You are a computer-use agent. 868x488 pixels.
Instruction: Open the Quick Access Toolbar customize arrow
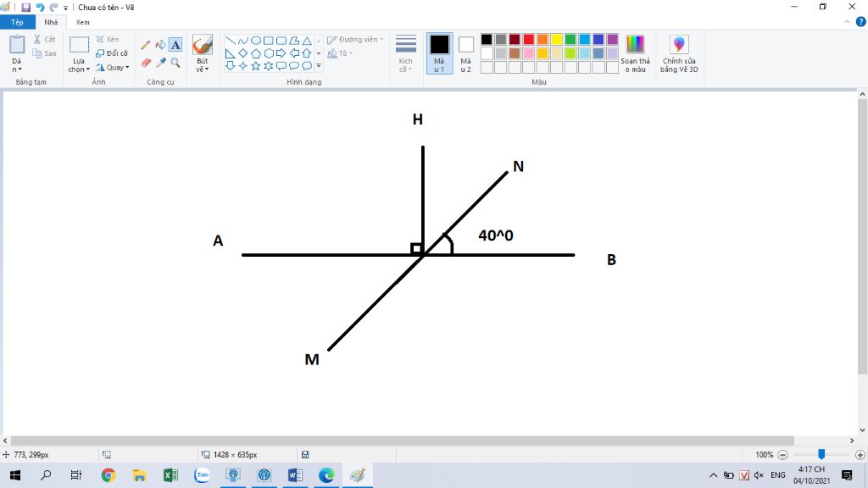(66, 8)
